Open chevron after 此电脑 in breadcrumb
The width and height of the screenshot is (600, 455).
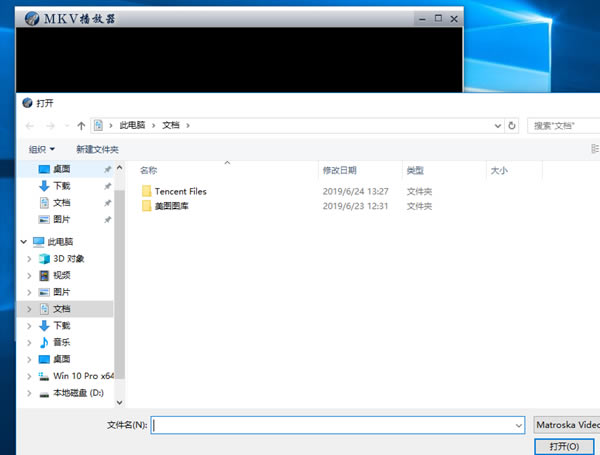153,126
